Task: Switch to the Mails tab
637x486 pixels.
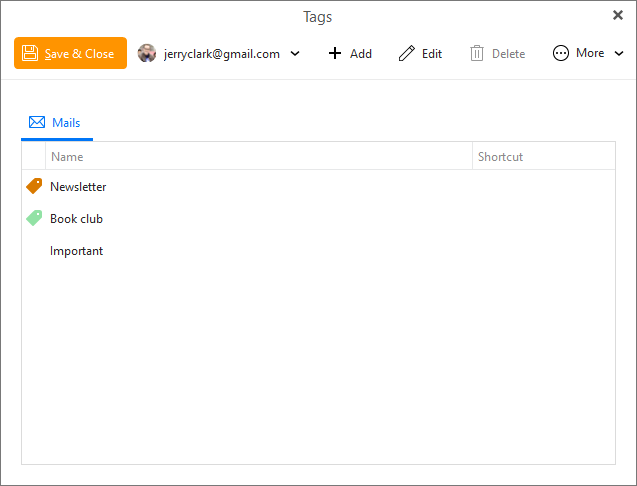Action: [57, 123]
